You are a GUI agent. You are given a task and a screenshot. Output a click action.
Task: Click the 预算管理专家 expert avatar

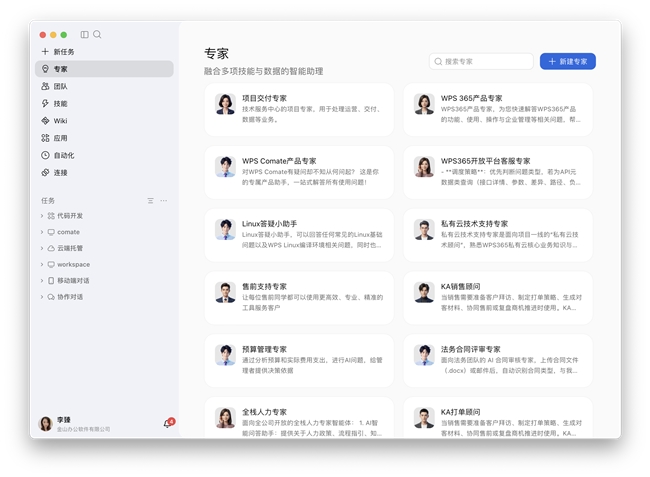[x=225, y=355]
